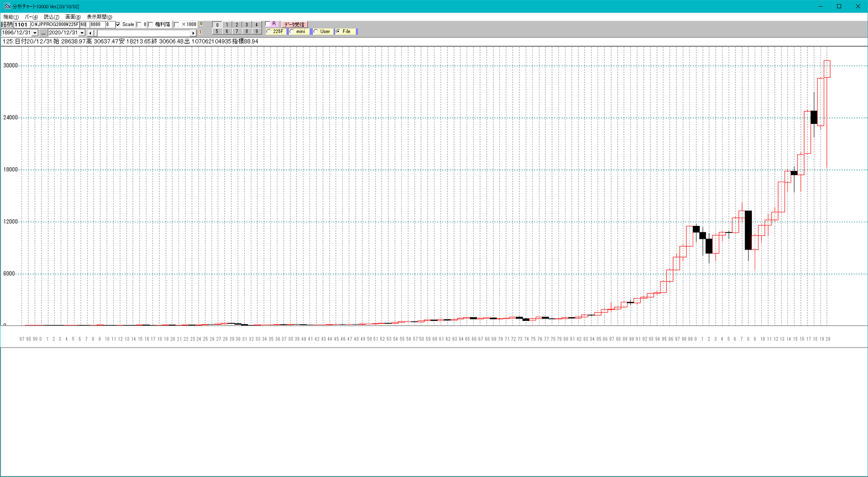Click the 12000 price axis label
868x477 pixels.
pyautogui.click(x=10, y=222)
